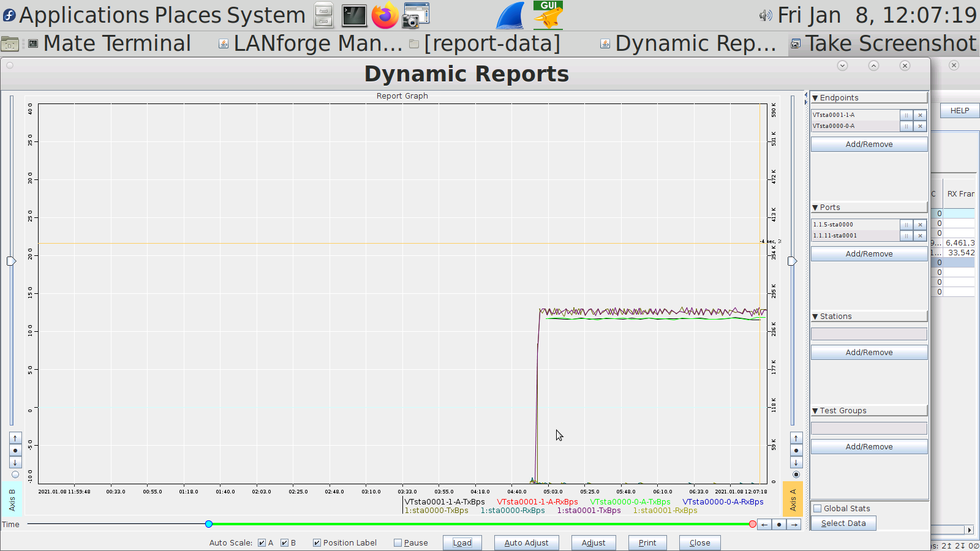Enable the Global Stats checkbox
Viewport: 980px width, 551px height.
pyautogui.click(x=817, y=509)
